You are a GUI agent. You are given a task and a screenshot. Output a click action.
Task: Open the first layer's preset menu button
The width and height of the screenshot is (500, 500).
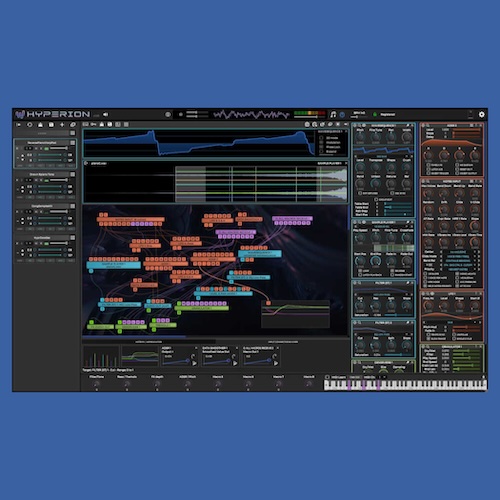click(72, 143)
